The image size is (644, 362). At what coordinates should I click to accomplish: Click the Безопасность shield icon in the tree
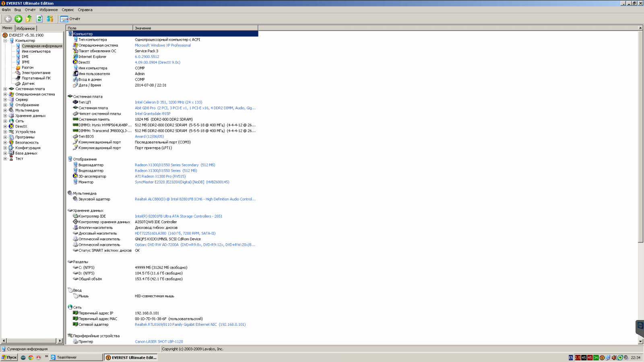tap(11, 142)
